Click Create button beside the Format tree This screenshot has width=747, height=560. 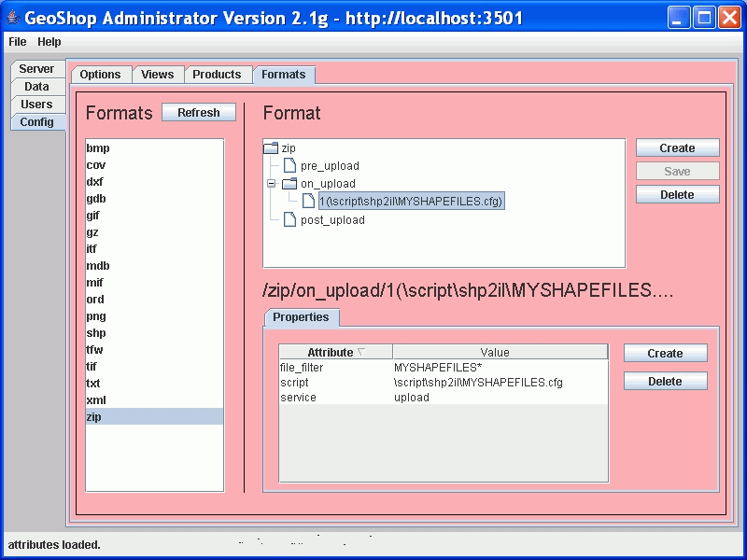coord(677,148)
